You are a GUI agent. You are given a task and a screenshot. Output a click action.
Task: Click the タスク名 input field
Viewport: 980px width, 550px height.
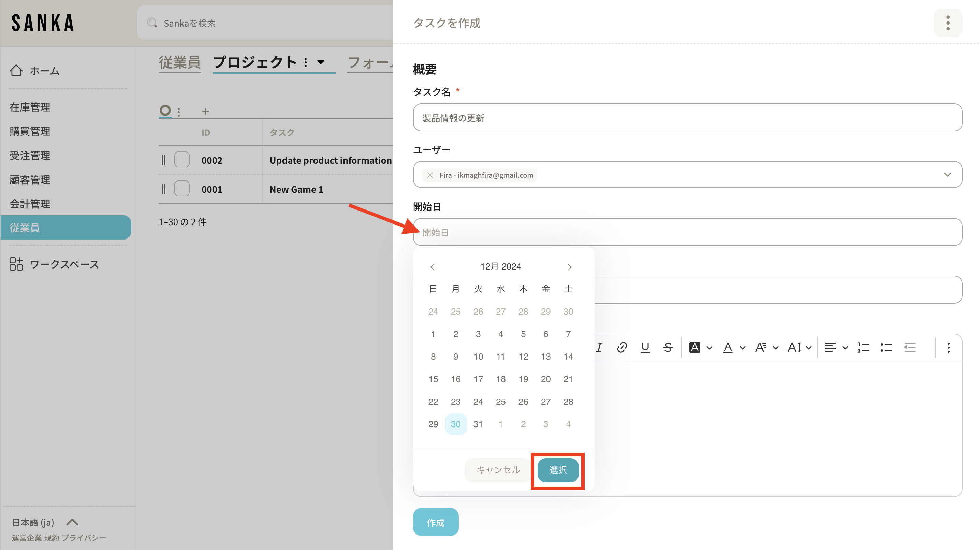pos(687,118)
